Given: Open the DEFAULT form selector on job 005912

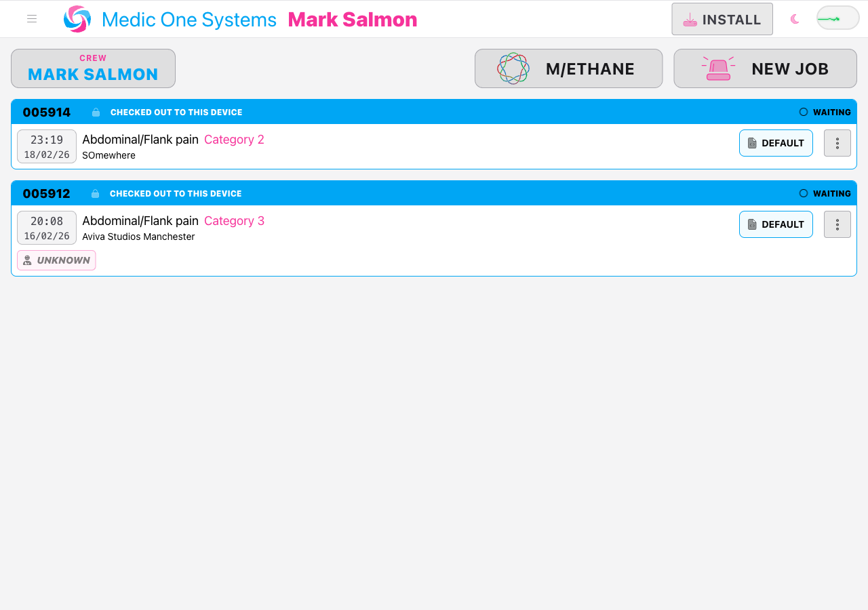Looking at the screenshot, I should point(776,224).
